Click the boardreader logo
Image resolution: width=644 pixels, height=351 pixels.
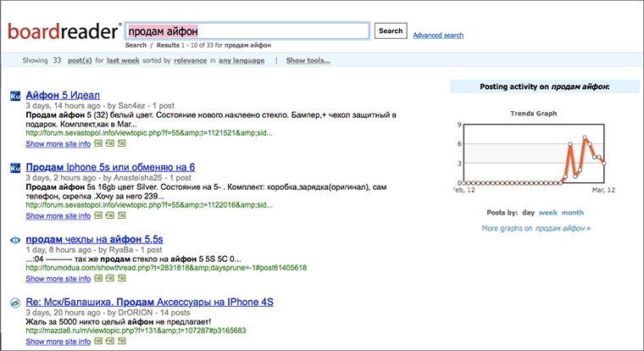pos(64,31)
